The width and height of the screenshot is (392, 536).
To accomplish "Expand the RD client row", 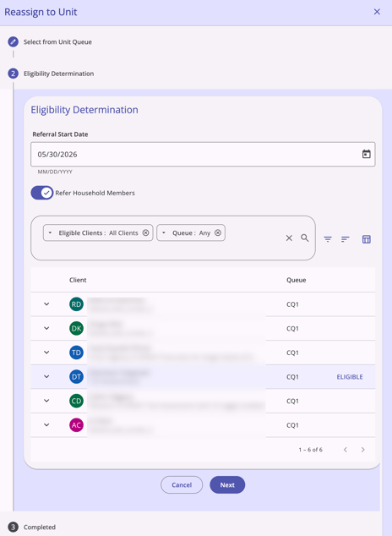I will (46, 304).
